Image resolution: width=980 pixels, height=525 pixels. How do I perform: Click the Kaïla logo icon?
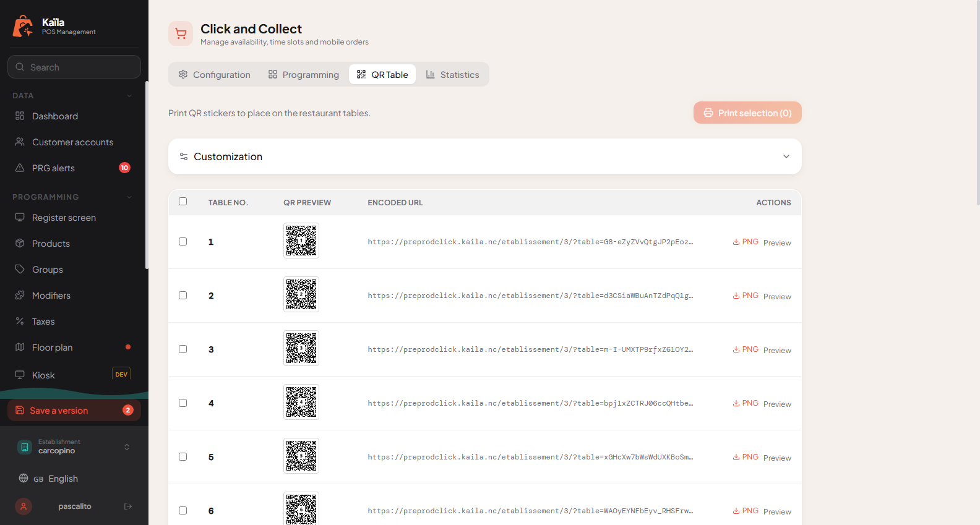click(x=23, y=26)
